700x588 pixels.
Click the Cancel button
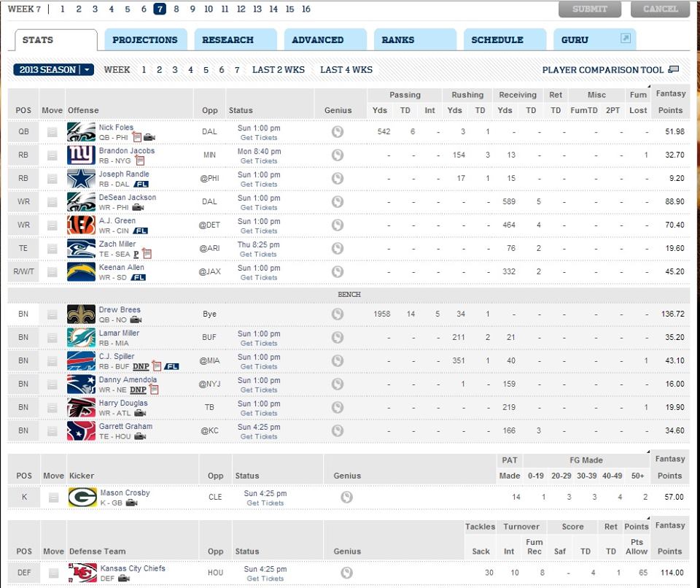coord(661,9)
